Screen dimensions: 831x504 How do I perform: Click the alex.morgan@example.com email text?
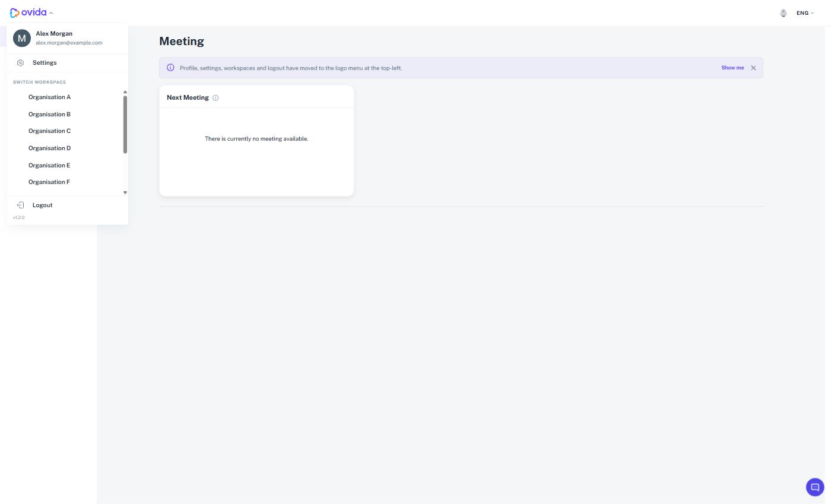(69, 43)
